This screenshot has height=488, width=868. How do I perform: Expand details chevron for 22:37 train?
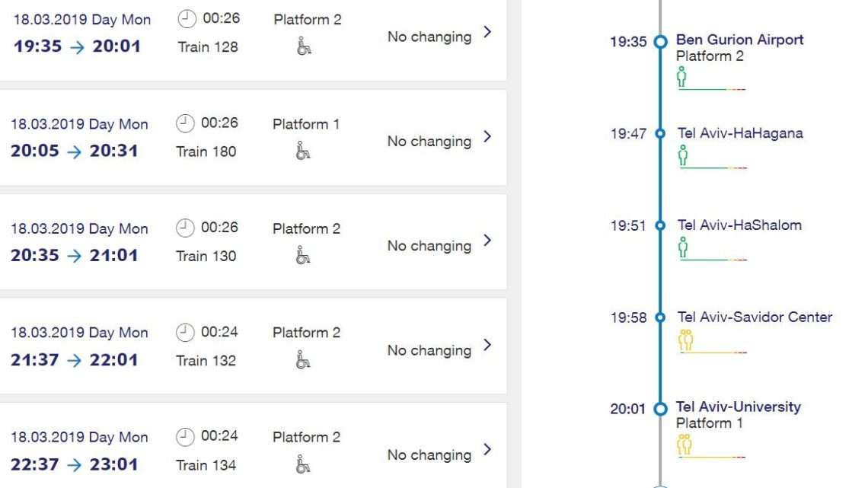(x=487, y=449)
